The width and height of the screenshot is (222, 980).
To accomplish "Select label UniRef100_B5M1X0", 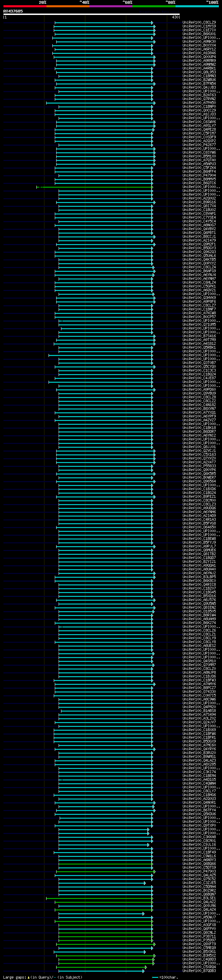I will pyautogui.click(x=199, y=156).
